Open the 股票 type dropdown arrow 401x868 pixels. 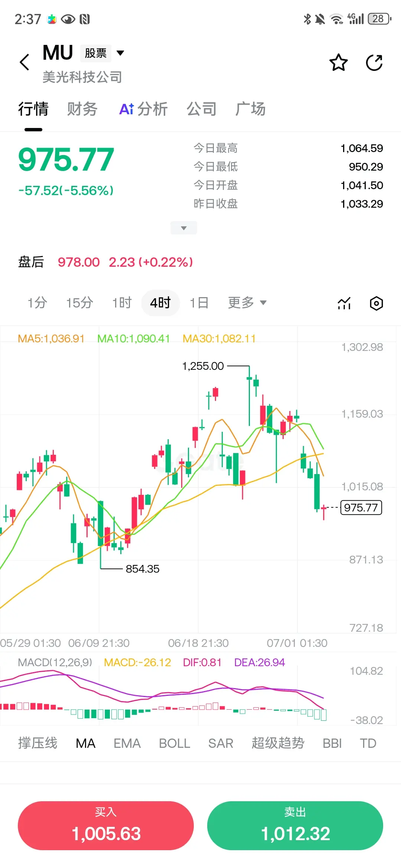coord(120,53)
